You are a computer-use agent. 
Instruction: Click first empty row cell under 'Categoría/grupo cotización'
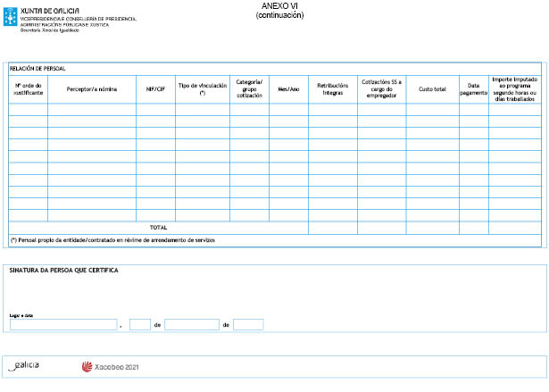[x=249, y=110]
